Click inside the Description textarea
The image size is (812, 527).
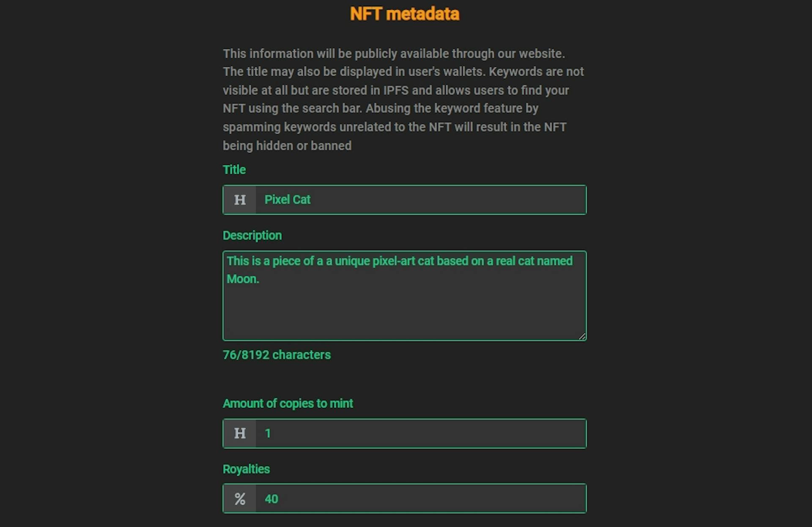(404, 296)
